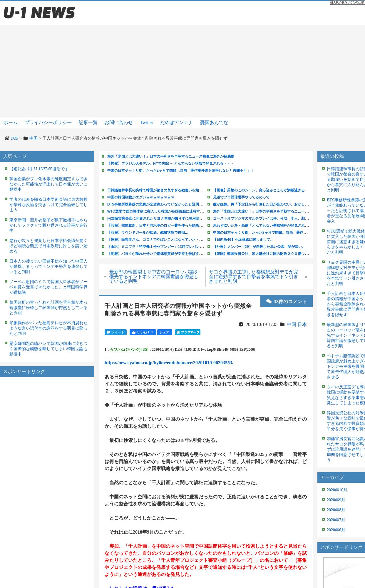Click the folder icon beside post categories
The width and height of the screenshot is (365, 588).
pos(282,324)
